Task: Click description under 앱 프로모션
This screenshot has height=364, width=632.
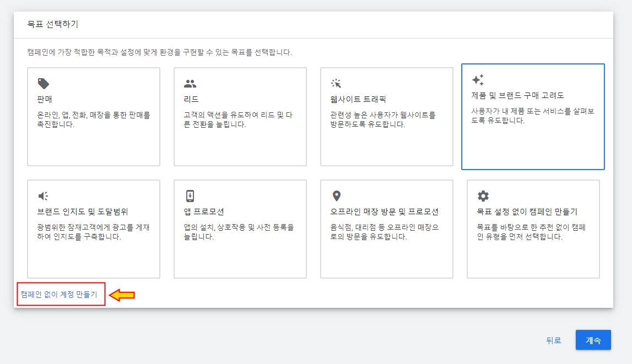Action: pos(239,232)
